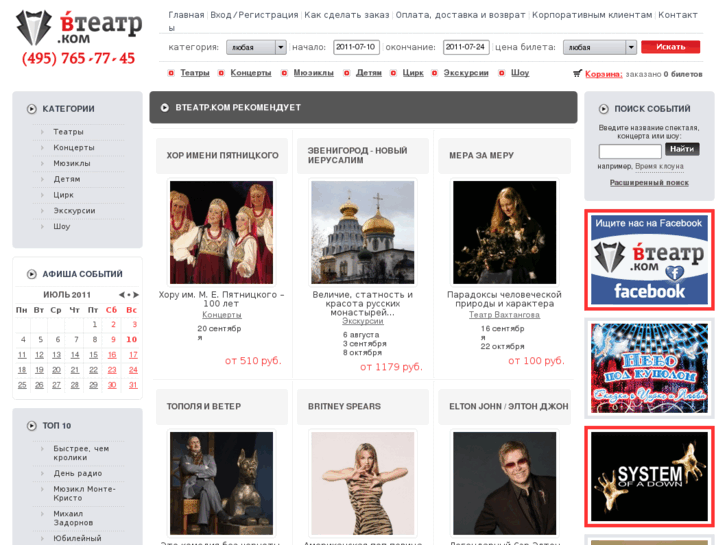Select Цирк in sidebar categories
Screen dimensions: 727x545
pos(64,195)
